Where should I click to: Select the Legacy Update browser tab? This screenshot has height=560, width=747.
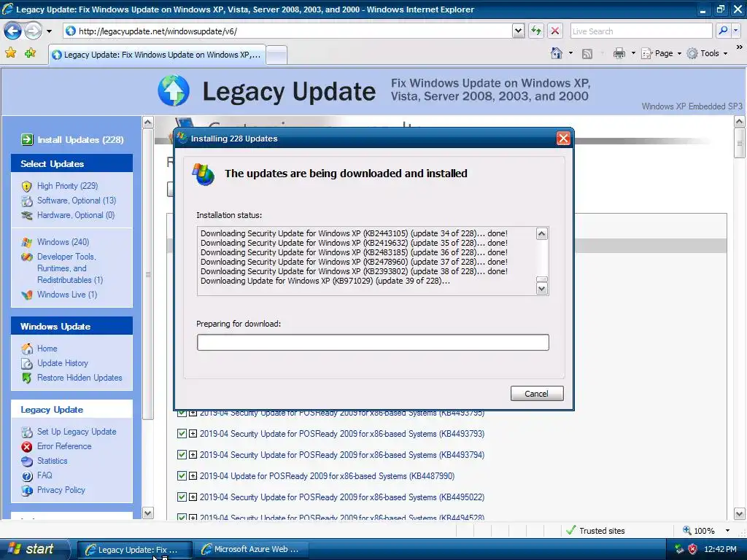coord(157,55)
